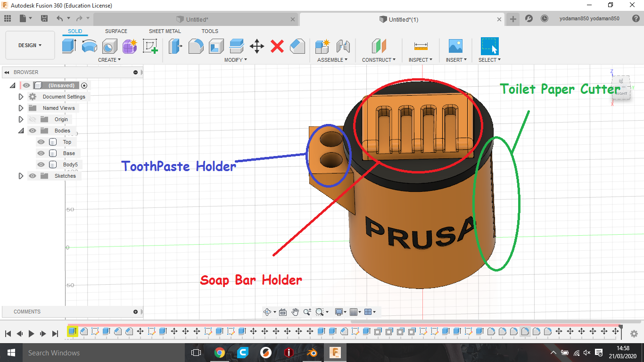The width and height of the screenshot is (644, 362).
Task: Switch to the Untitled* document tab
Action: click(196, 19)
